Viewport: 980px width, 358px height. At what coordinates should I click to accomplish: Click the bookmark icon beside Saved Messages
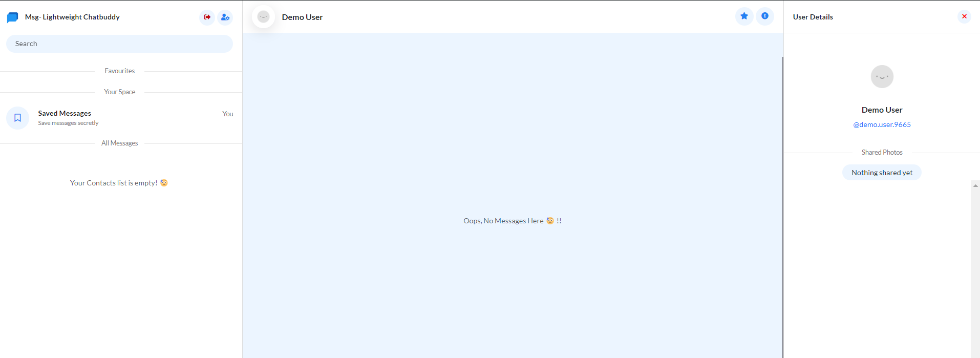click(x=17, y=118)
